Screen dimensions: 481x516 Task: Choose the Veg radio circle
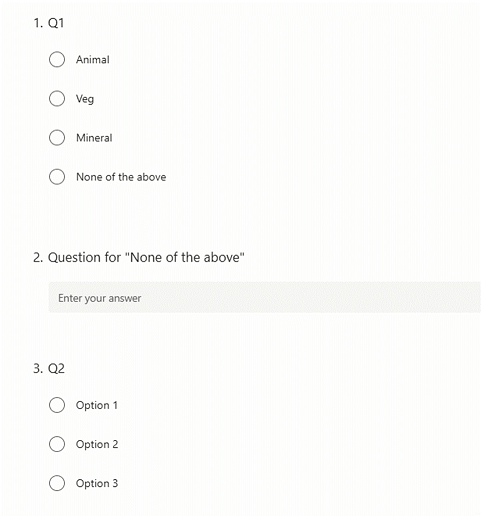pyautogui.click(x=57, y=99)
